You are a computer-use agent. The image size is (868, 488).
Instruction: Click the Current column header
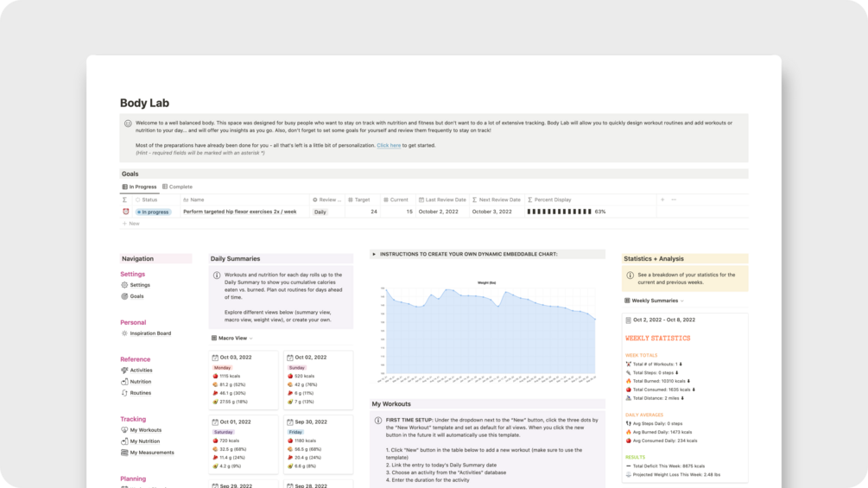click(396, 200)
